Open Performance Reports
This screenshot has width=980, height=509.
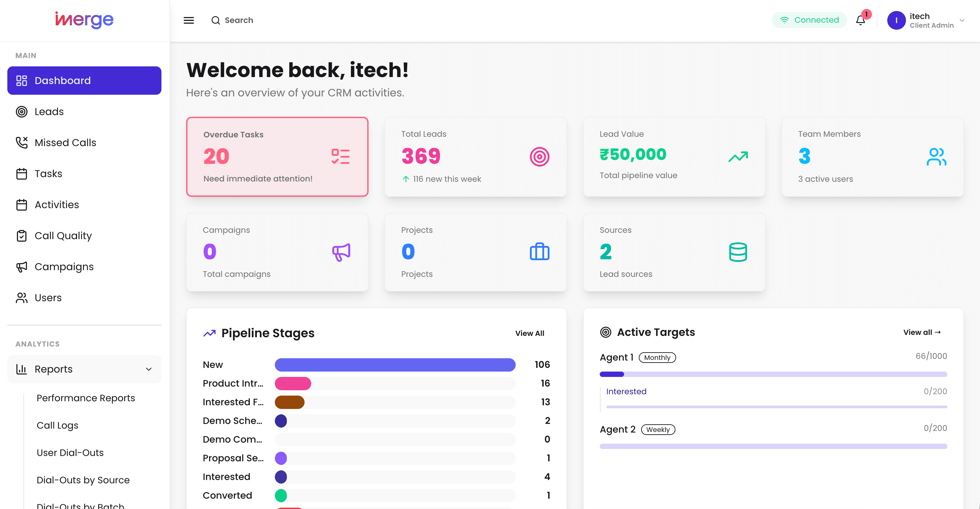(x=86, y=398)
